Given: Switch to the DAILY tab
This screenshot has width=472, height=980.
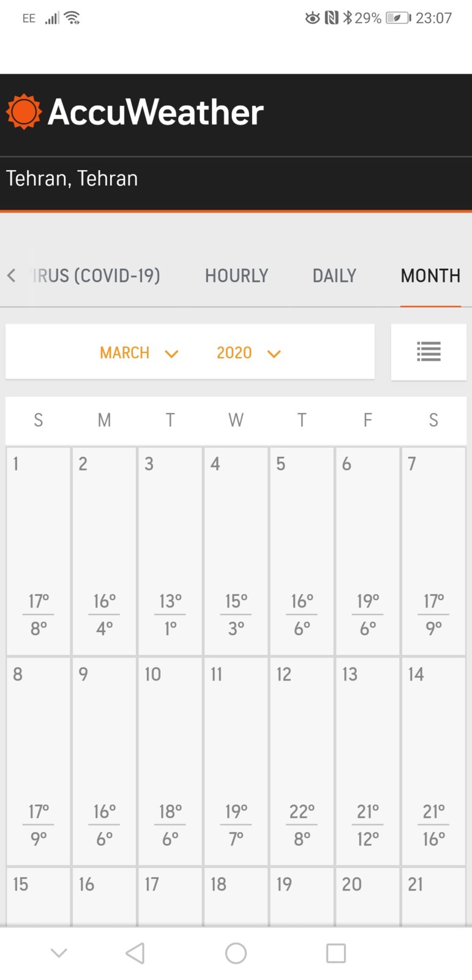Looking at the screenshot, I should [334, 276].
